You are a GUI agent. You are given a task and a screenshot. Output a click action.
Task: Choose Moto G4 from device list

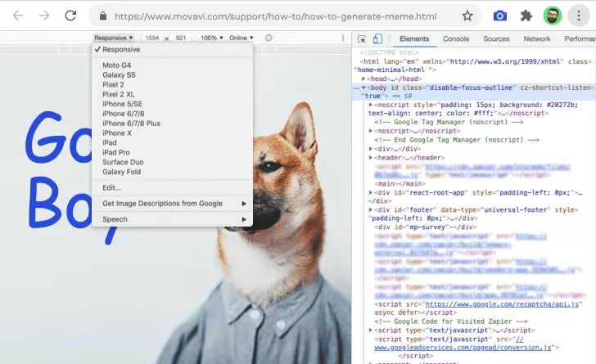click(x=172, y=65)
